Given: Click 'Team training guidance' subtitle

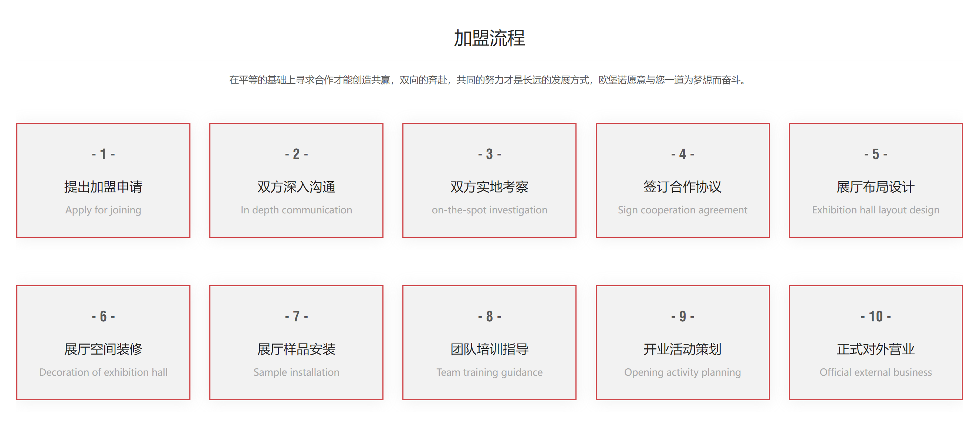Looking at the screenshot, I should pos(489,372).
